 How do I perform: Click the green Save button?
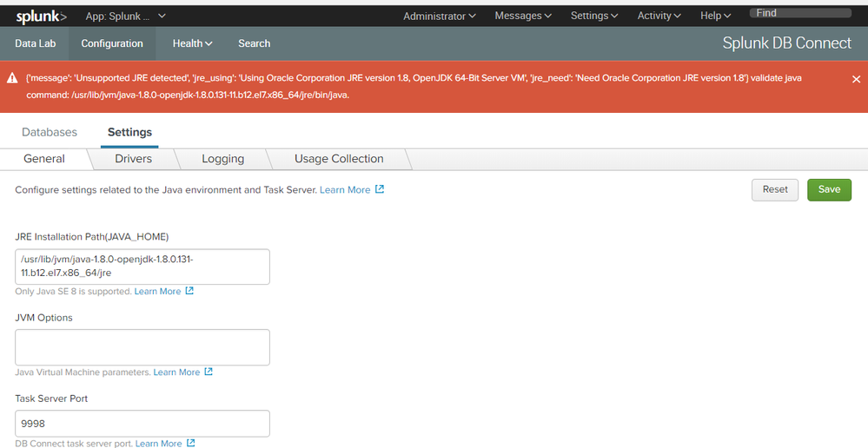(829, 190)
